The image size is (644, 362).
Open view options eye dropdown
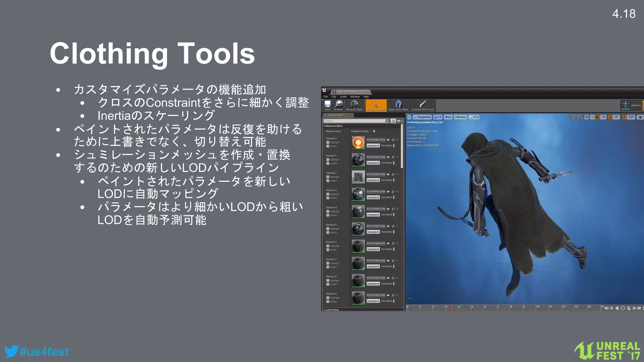(x=399, y=121)
